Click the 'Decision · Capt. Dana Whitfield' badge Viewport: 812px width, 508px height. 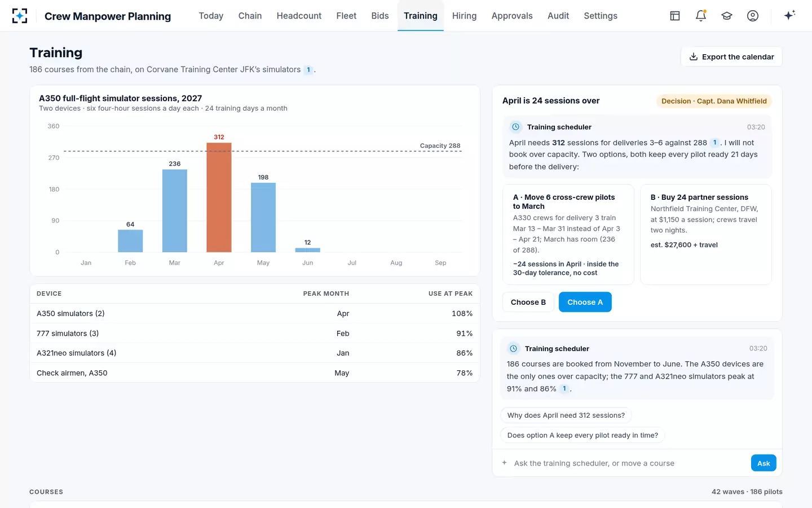(714, 101)
